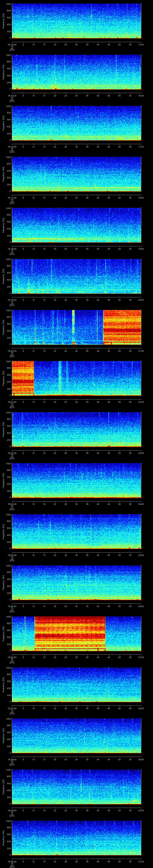Click the 18:15:00 start time label
153x868 pixels.
(x=12, y=96)
